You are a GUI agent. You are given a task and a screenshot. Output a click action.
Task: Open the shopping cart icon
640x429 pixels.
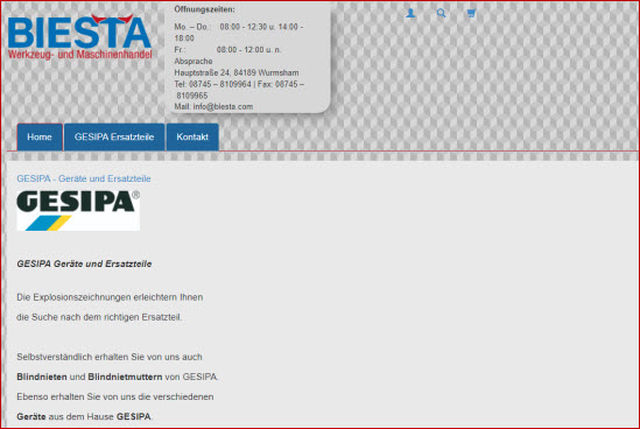471,13
